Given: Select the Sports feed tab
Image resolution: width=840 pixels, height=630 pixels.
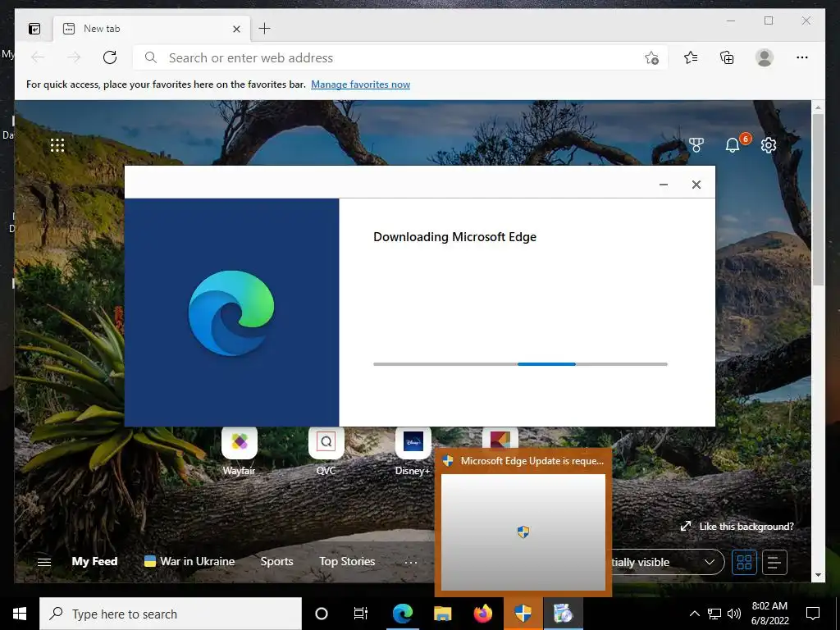Looking at the screenshot, I should 277,561.
